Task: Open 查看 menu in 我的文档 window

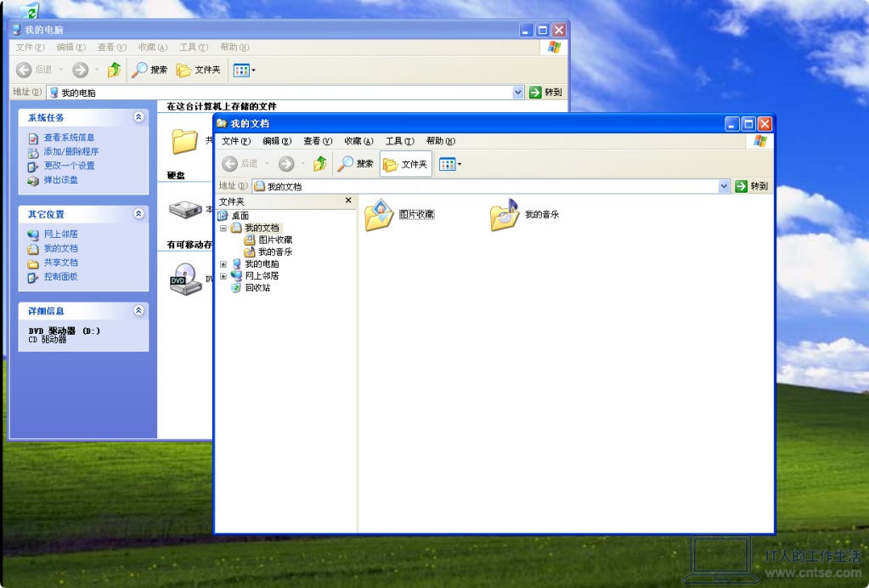Action: click(318, 141)
